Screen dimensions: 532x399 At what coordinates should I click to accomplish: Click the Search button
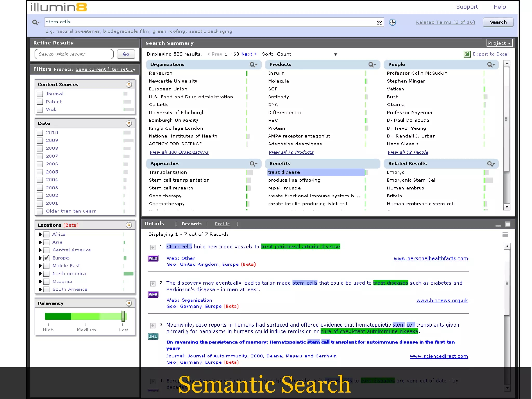498,22
